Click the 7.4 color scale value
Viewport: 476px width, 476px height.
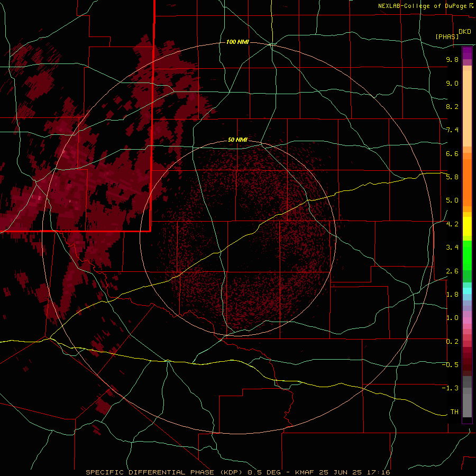(452, 130)
